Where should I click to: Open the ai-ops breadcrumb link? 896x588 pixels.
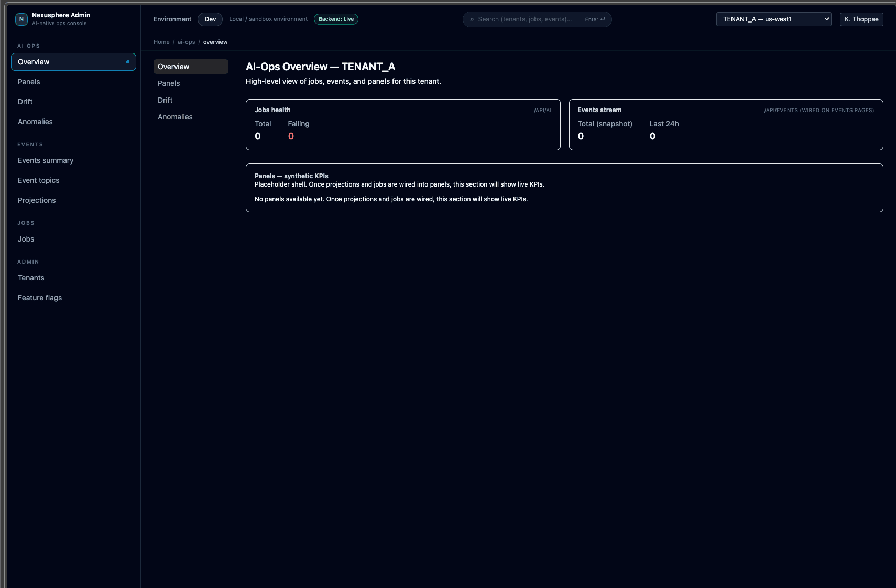[x=186, y=42]
